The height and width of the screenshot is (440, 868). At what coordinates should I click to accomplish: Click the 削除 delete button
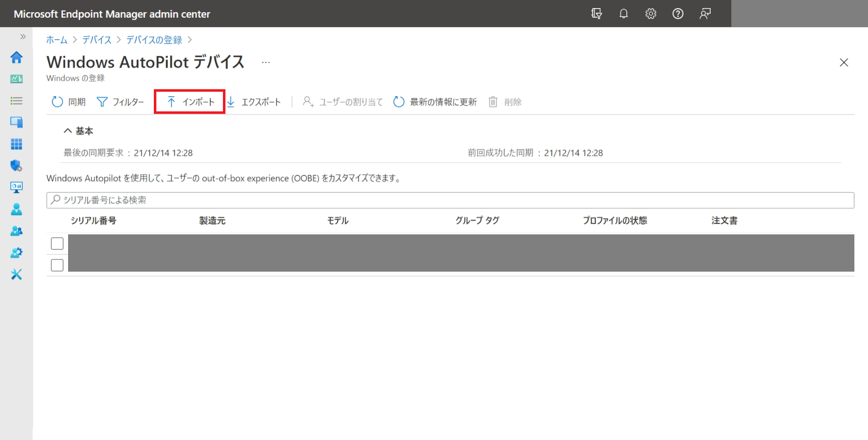pyautogui.click(x=505, y=102)
